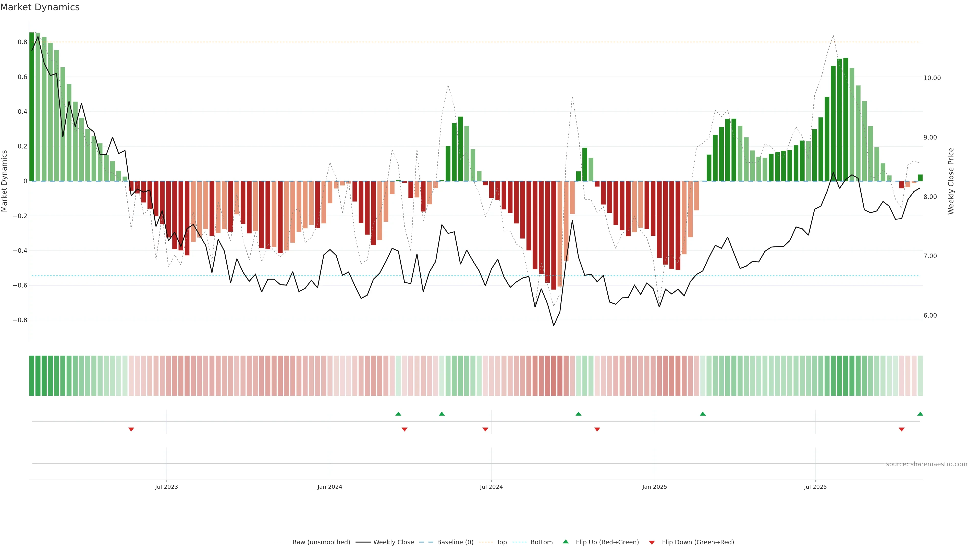The height and width of the screenshot is (551, 980).
Task: Click the Flip Up green triangle in legend
Action: pyautogui.click(x=566, y=542)
